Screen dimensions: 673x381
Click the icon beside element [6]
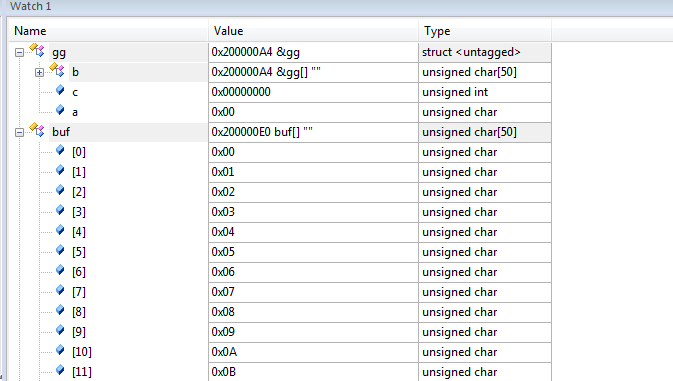(x=60, y=270)
